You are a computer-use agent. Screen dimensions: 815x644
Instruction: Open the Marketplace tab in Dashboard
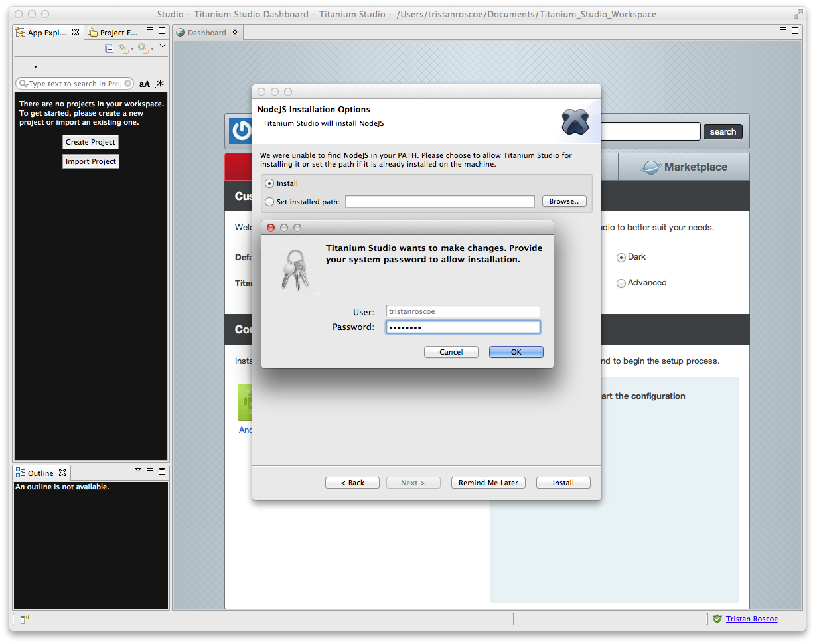pyautogui.click(x=684, y=167)
